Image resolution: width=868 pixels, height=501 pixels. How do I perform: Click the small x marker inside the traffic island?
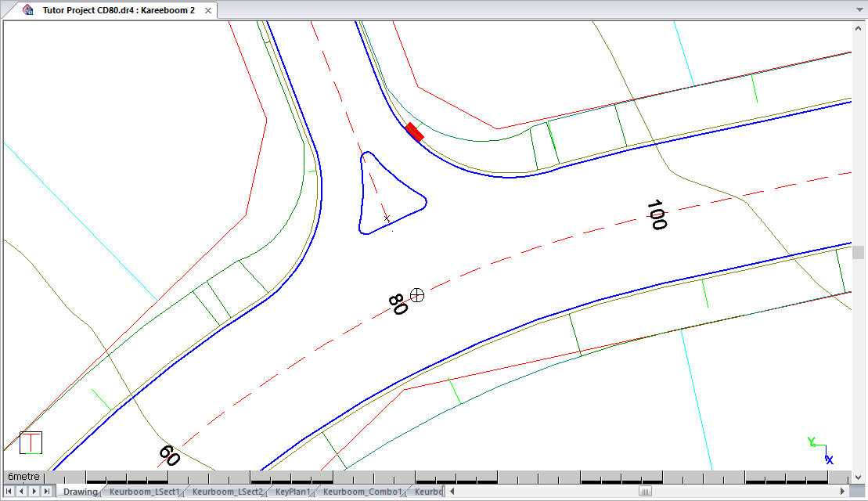(x=387, y=218)
